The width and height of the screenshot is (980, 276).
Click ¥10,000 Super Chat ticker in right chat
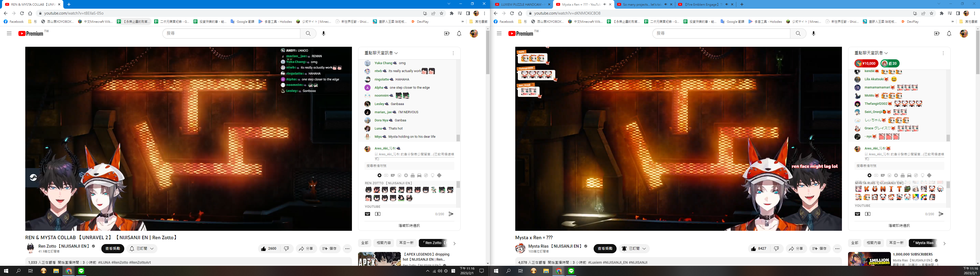(866, 63)
